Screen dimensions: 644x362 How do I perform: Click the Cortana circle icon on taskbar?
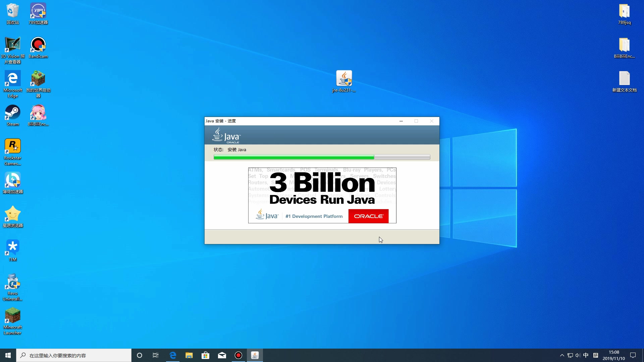[x=140, y=355]
